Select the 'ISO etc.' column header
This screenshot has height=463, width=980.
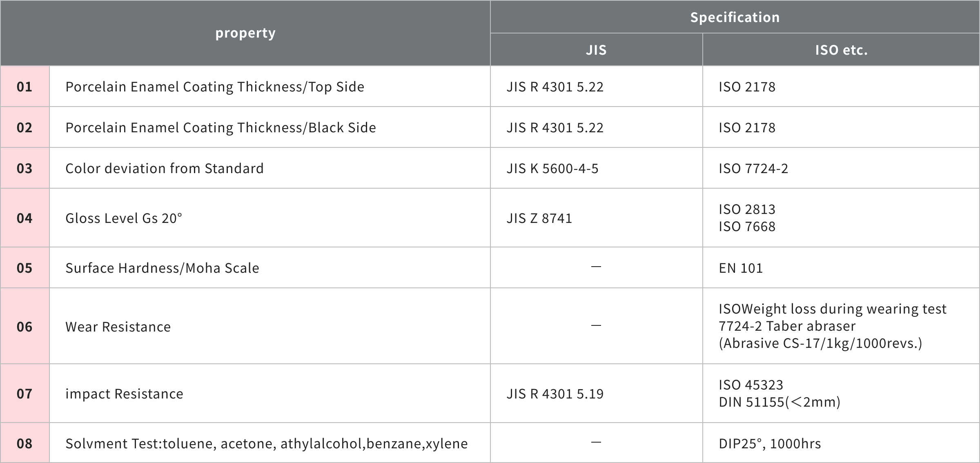click(x=841, y=50)
